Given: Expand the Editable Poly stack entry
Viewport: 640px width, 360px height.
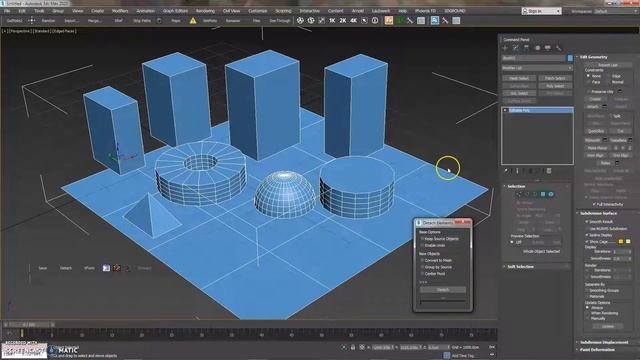Looking at the screenshot, I should [x=505, y=110].
